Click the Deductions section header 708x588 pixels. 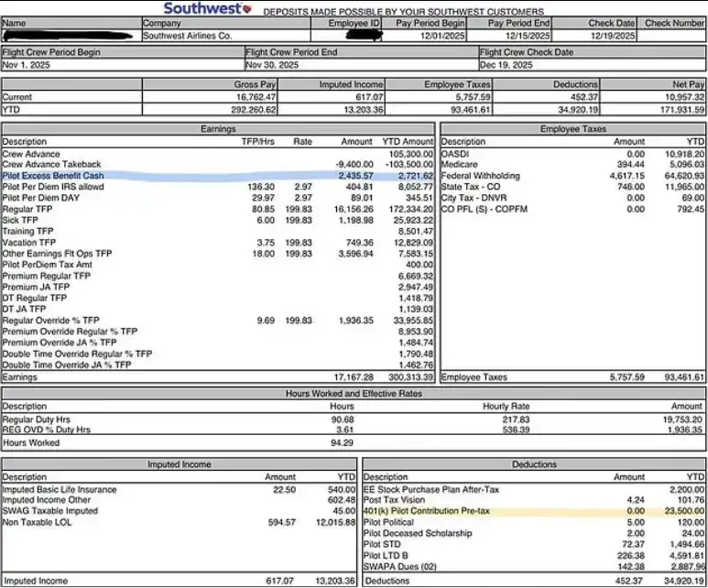534,465
